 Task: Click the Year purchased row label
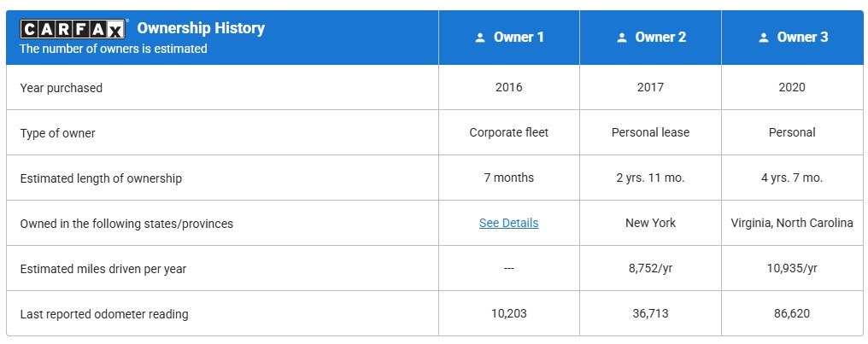tap(61, 88)
